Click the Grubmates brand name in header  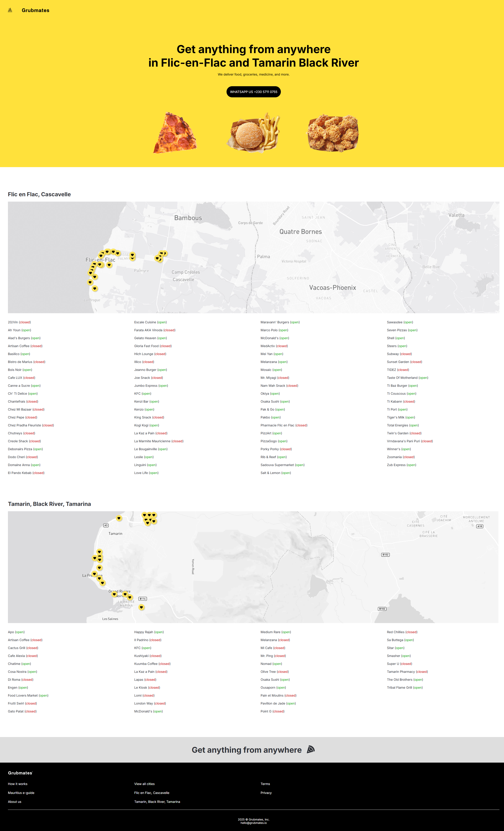(x=35, y=11)
